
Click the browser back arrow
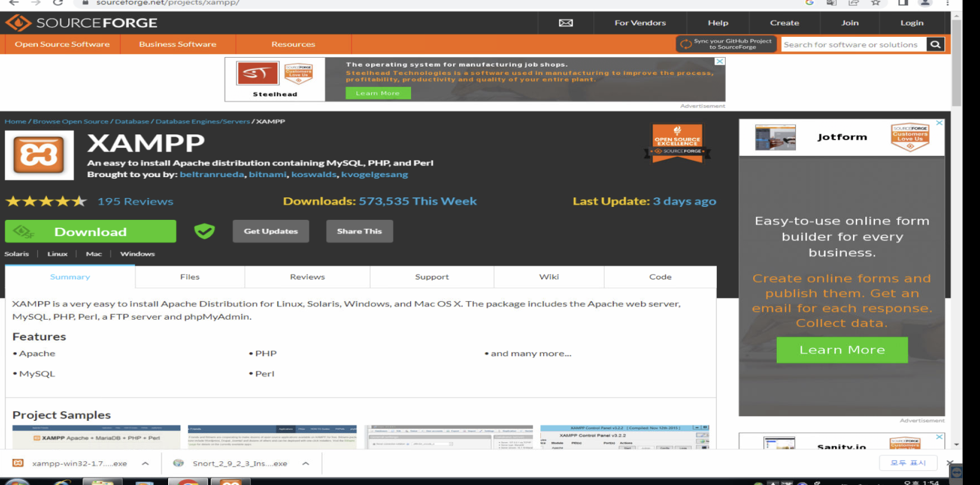14,3
